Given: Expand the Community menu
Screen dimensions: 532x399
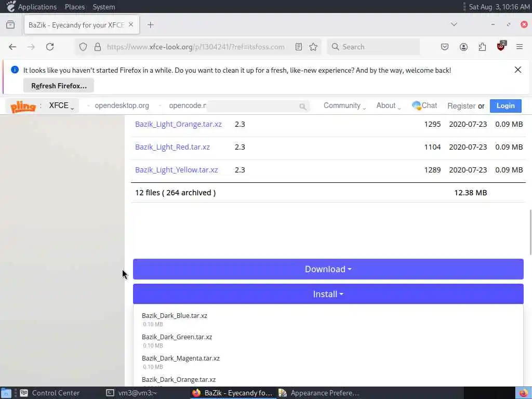Looking at the screenshot, I should (x=345, y=105).
